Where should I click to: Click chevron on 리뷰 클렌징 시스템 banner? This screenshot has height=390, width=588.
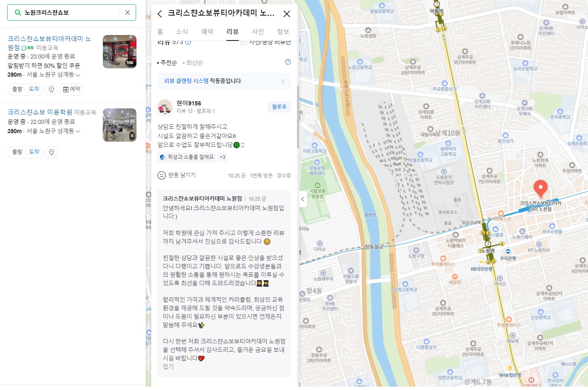pyautogui.click(x=283, y=81)
